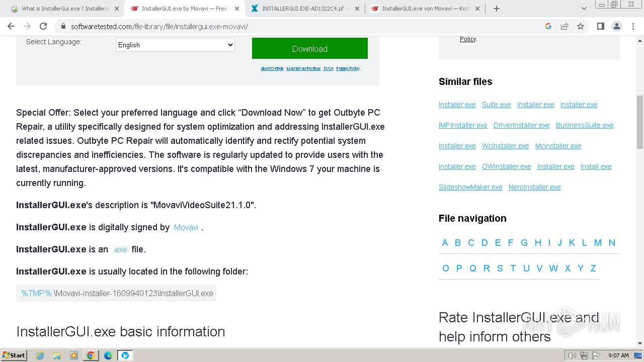This screenshot has height=362, width=644.
Task: Navigate to files starting with A
Action: point(445,243)
